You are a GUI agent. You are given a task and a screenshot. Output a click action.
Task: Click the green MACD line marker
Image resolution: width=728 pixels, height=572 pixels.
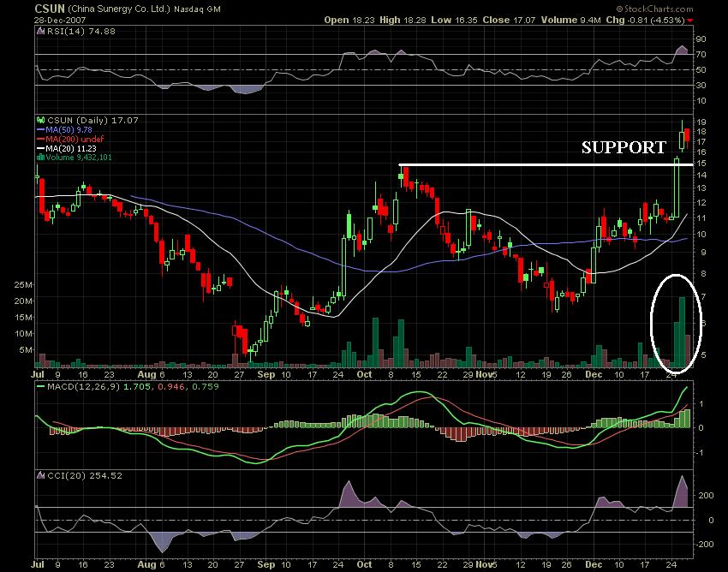(x=41, y=386)
